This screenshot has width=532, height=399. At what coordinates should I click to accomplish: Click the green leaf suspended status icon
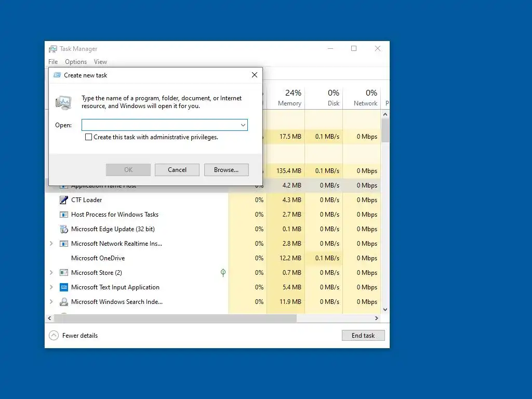click(223, 272)
